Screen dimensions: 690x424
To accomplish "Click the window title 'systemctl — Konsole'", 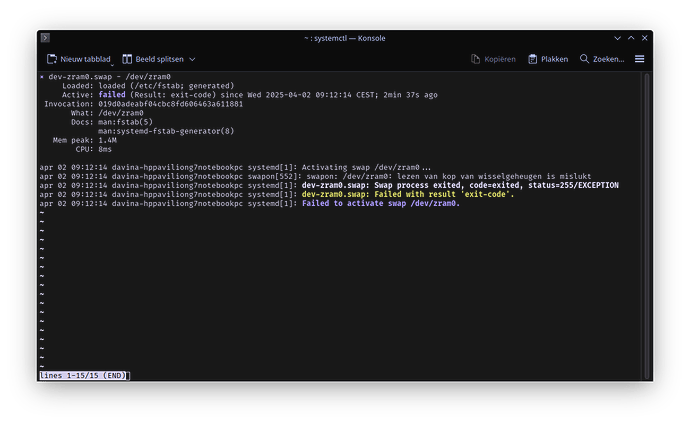I will click(x=345, y=38).
